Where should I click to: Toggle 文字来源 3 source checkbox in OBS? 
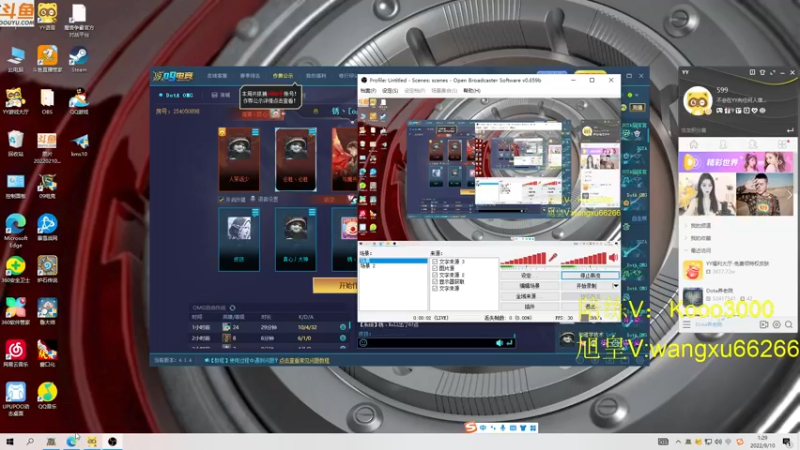435,262
